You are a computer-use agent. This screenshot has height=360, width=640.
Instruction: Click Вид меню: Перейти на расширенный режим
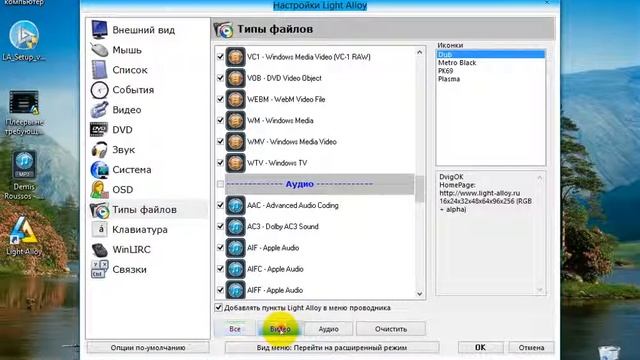click(332, 348)
